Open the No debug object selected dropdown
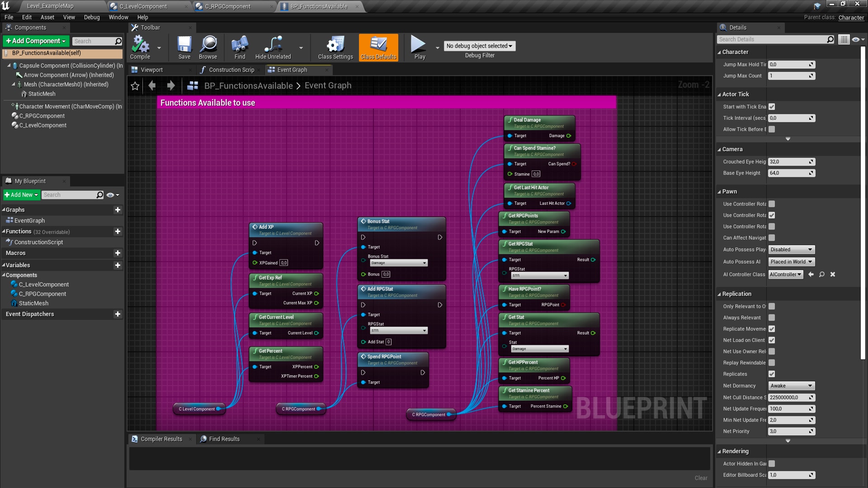 [479, 46]
